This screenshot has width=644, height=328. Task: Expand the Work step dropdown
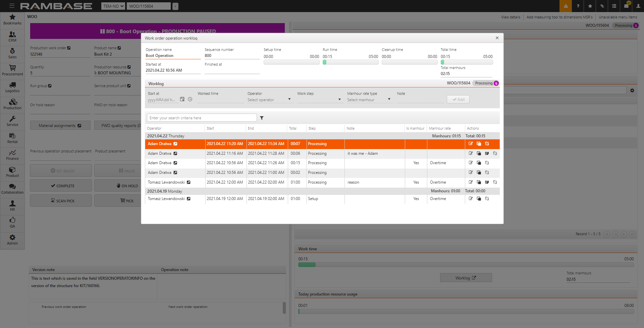[319, 100]
